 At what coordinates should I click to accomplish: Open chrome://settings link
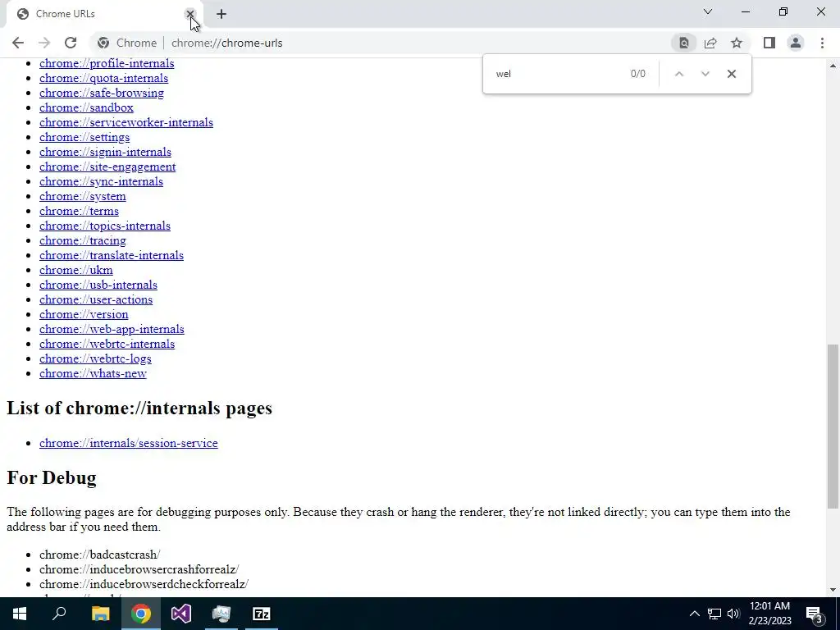[84, 137]
